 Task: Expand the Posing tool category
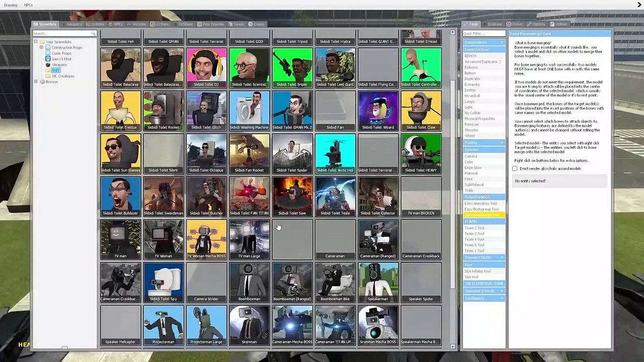click(484, 143)
